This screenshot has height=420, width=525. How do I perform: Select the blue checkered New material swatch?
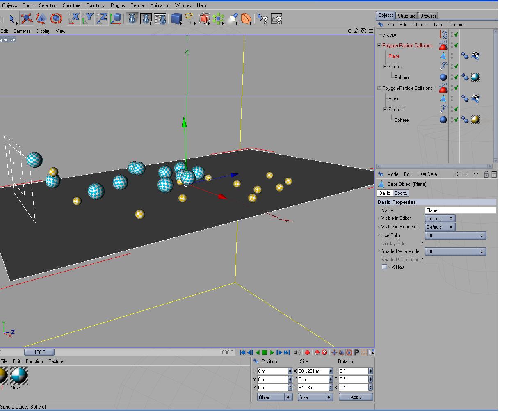pyautogui.click(x=19, y=375)
